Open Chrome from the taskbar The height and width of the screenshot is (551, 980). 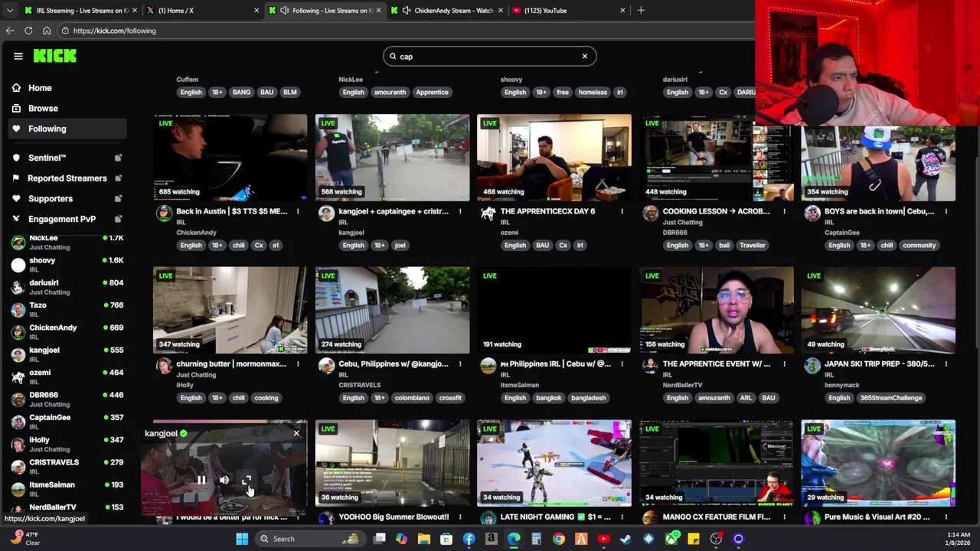coord(559,539)
